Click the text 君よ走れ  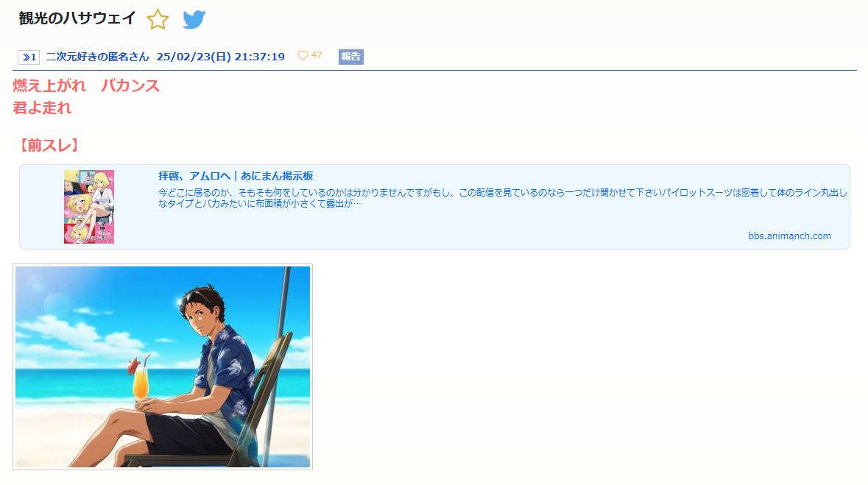pyautogui.click(x=42, y=108)
